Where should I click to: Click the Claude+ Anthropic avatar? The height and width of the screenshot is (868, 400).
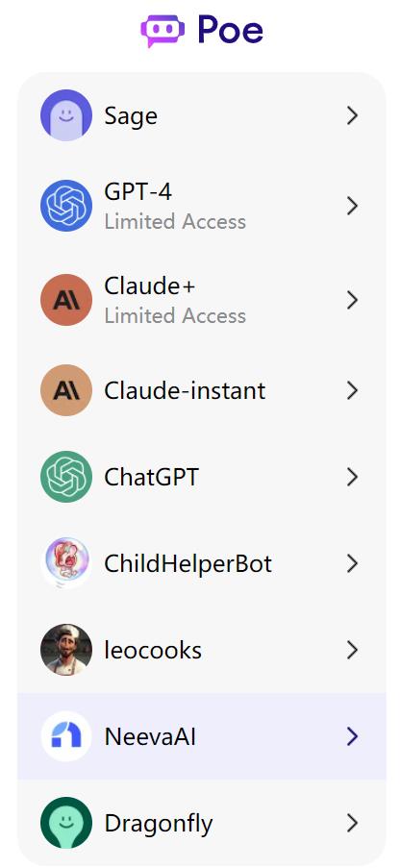tap(66, 300)
